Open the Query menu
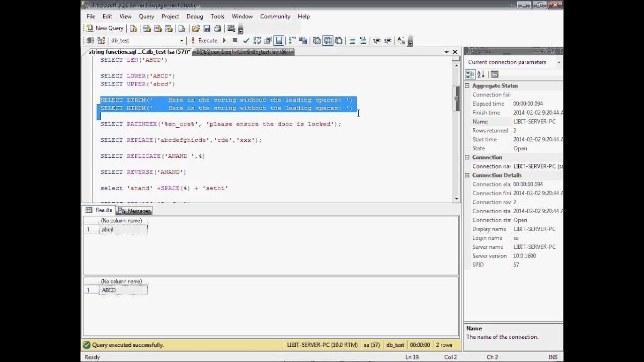This screenshot has width=644, height=362. tap(146, 16)
